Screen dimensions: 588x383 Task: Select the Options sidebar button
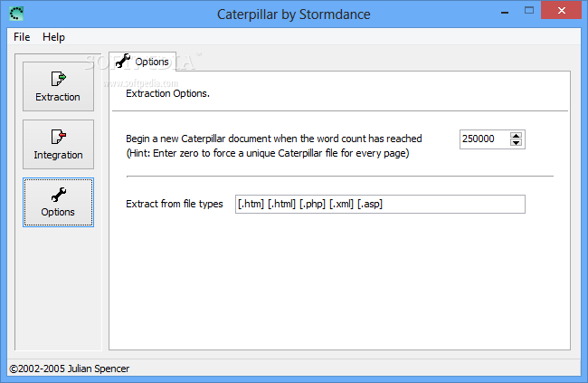coord(58,203)
